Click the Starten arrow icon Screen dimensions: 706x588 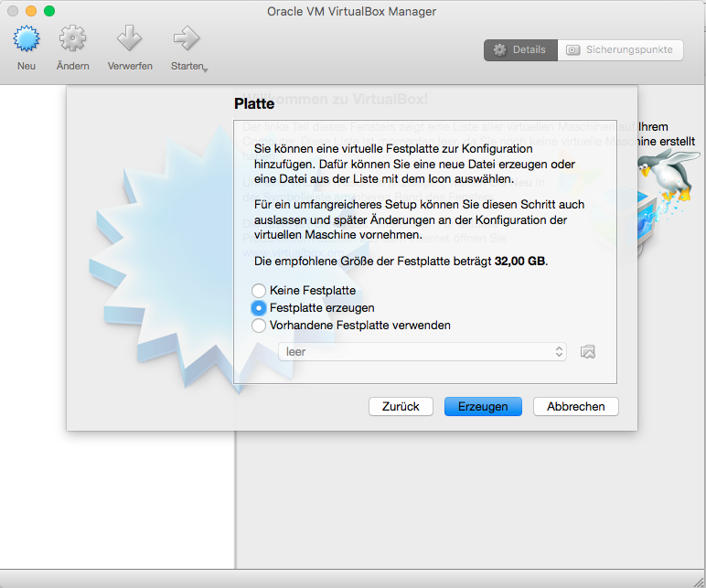pos(187,39)
